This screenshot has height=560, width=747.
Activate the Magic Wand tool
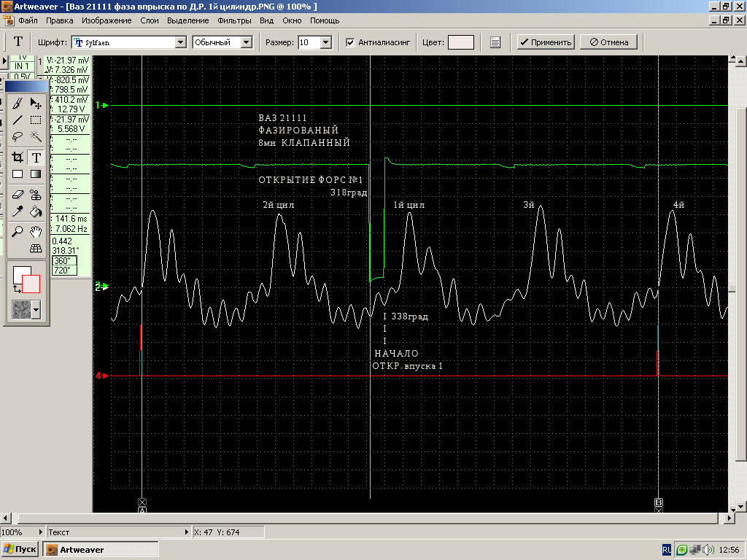coord(36,136)
